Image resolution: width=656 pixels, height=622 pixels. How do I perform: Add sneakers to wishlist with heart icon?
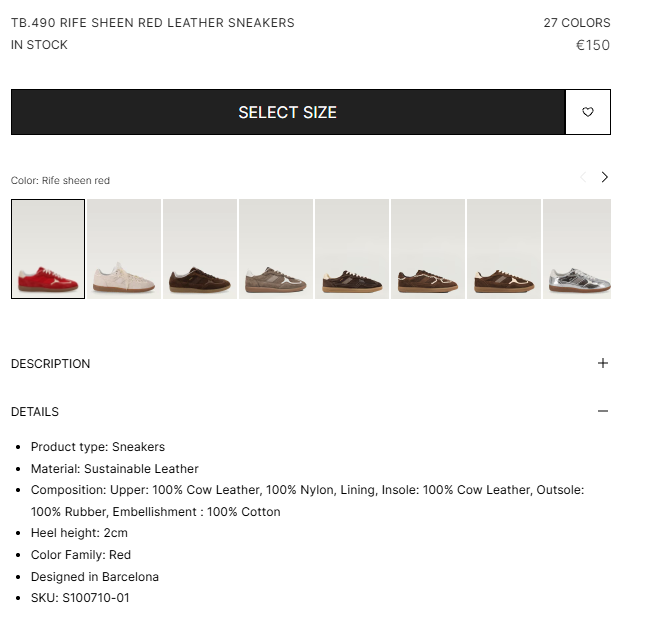pyautogui.click(x=588, y=112)
